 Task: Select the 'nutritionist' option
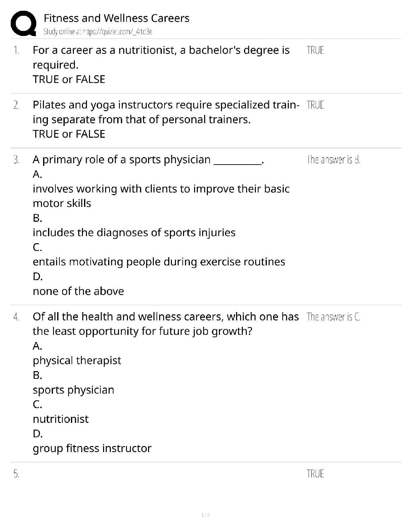click(x=61, y=419)
